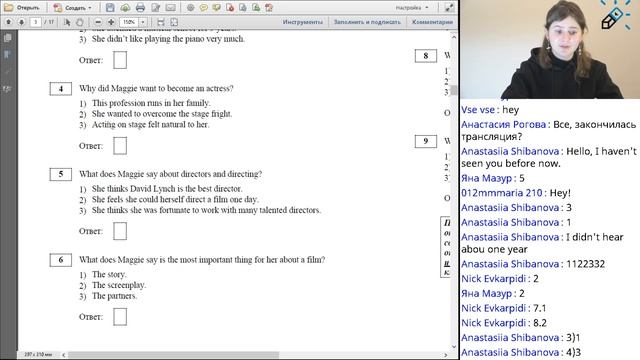The width and height of the screenshot is (640, 360).
Task: Open the Настройка customize dropdown
Action: pyautogui.click(x=412, y=7)
